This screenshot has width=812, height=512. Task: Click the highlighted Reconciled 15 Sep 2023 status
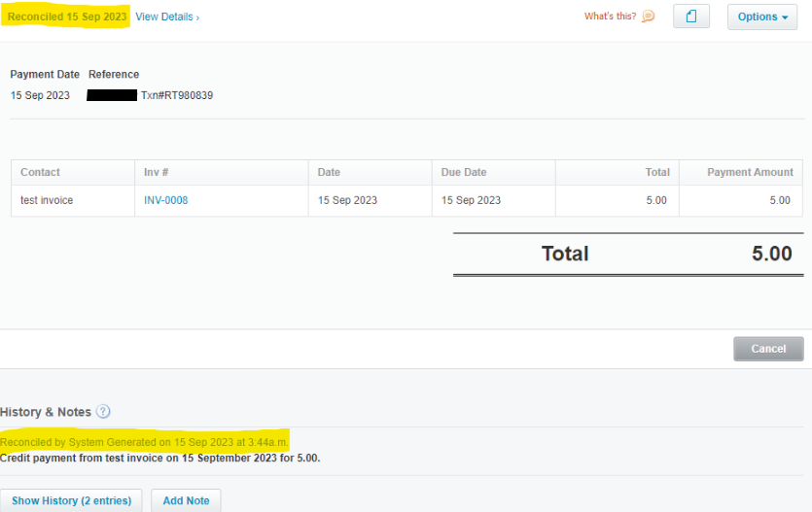(66, 17)
